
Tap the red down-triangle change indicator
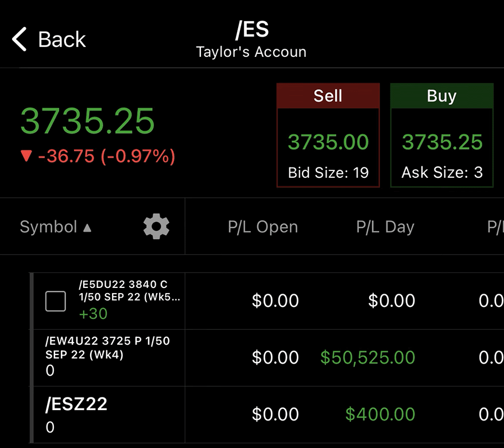(x=26, y=156)
